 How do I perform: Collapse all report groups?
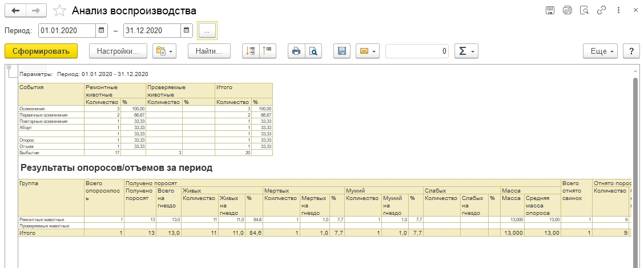click(x=267, y=51)
